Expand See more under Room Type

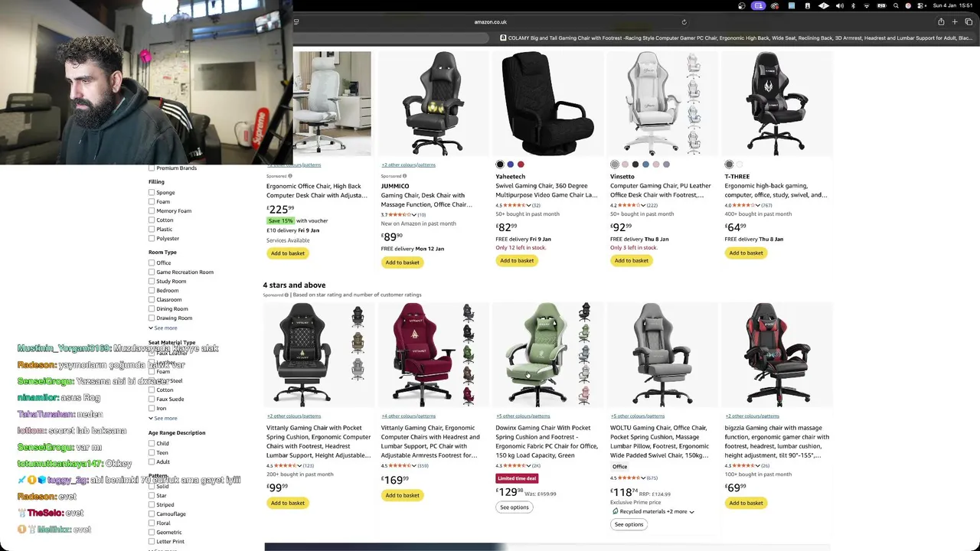163,328
